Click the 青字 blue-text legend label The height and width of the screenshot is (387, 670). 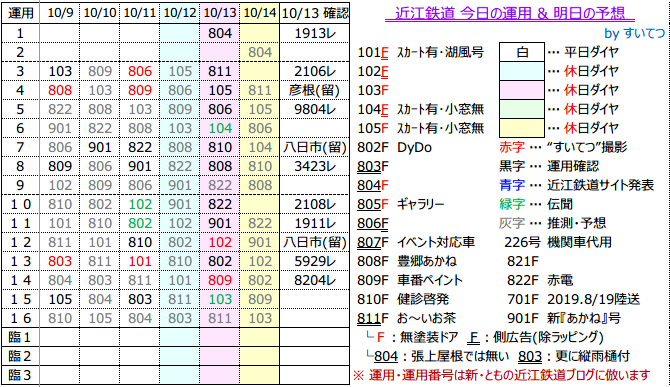(x=512, y=185)
